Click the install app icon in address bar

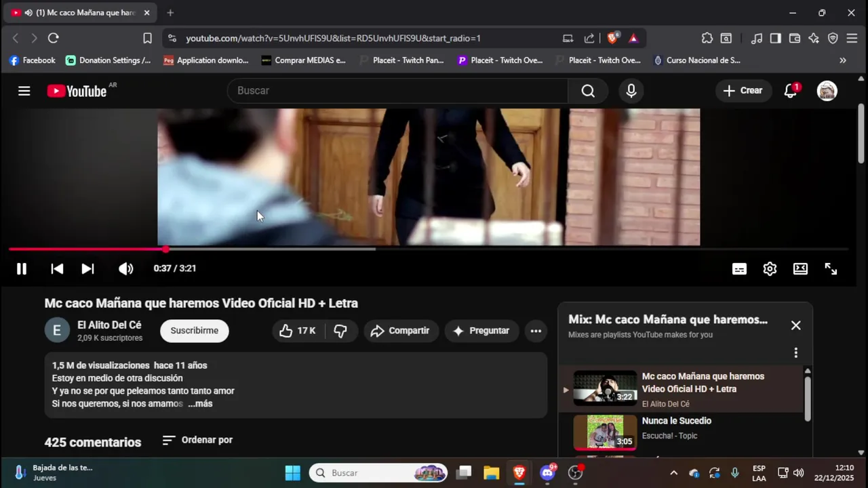568,39
